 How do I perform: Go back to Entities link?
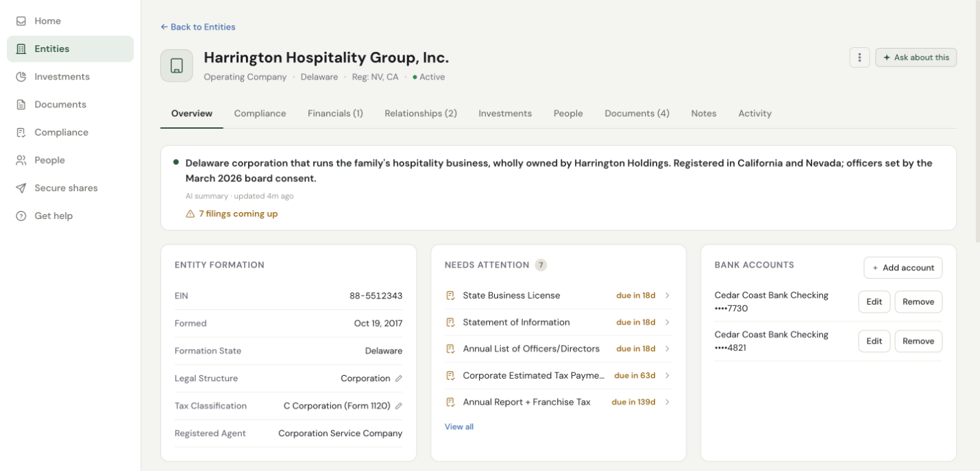[198, 27]
